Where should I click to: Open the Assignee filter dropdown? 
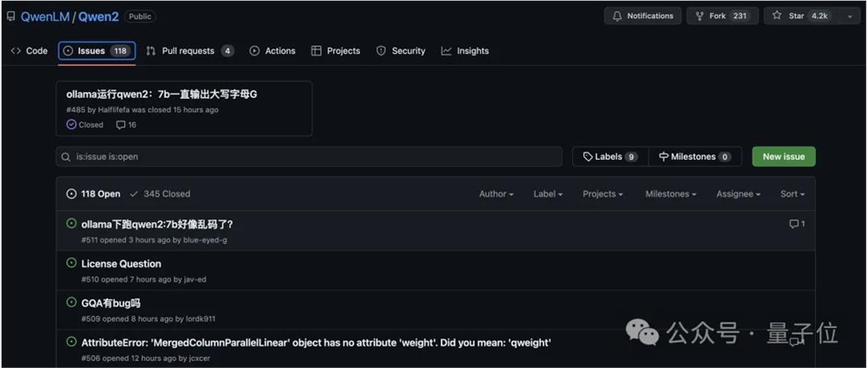click(x=739, y=194)
